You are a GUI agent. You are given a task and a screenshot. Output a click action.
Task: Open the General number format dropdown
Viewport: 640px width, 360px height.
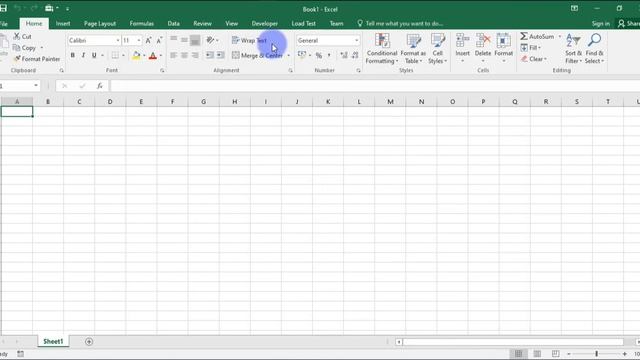tap(357, 40)
